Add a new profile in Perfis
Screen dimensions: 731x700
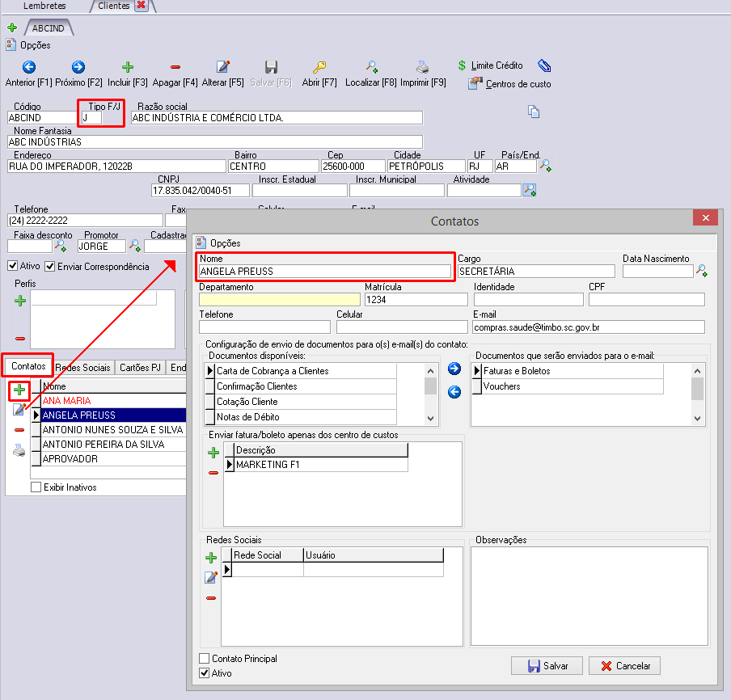(20, 301)
